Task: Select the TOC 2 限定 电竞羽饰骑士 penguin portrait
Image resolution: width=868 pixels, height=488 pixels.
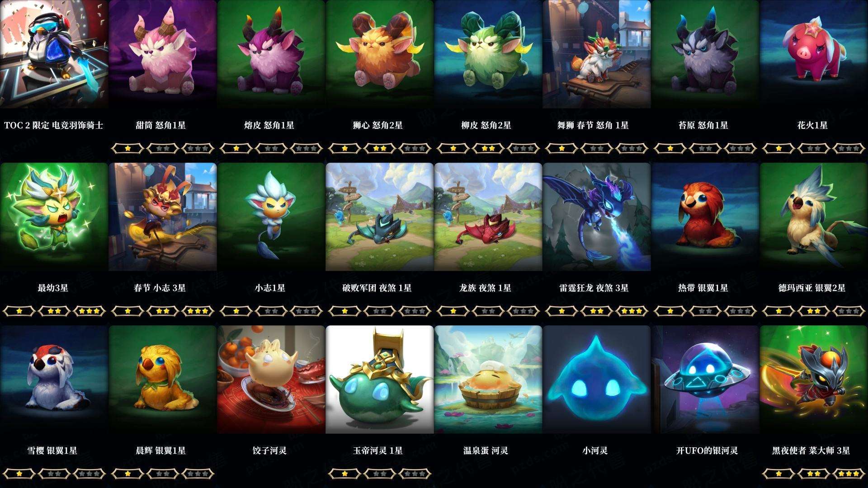Action: click(54, 54)
